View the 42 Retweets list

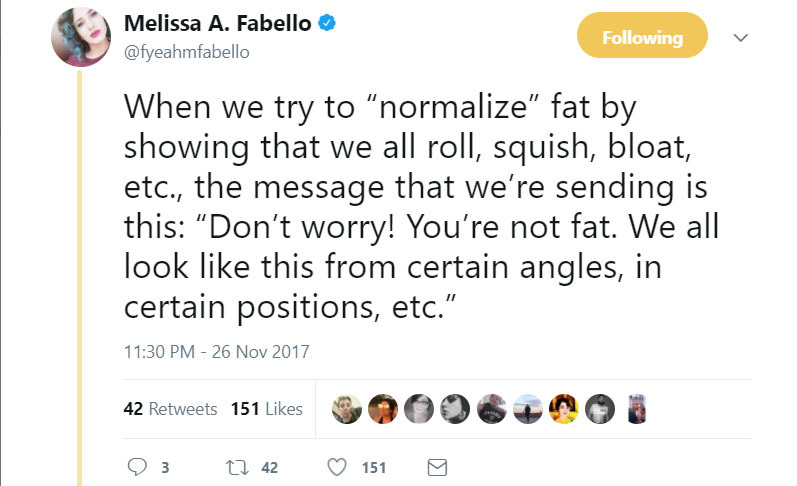169,409
